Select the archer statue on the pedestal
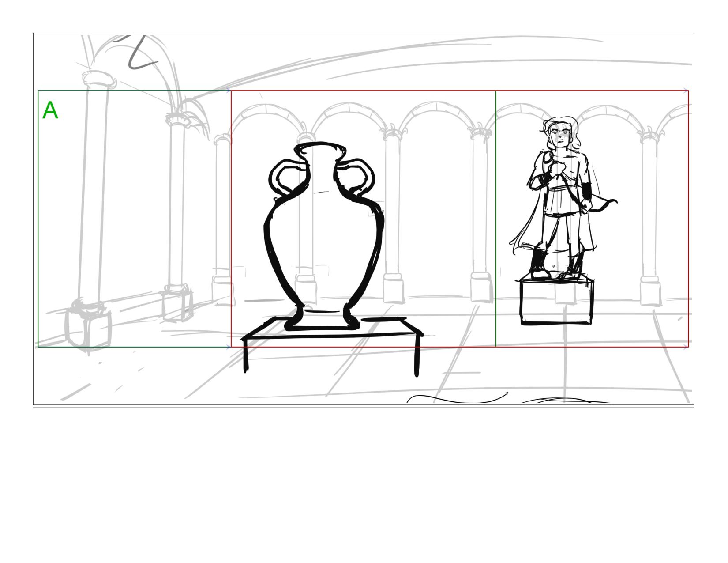Viewport: 728px width, 563px height. pyautogui.click(x=563, y=199)
